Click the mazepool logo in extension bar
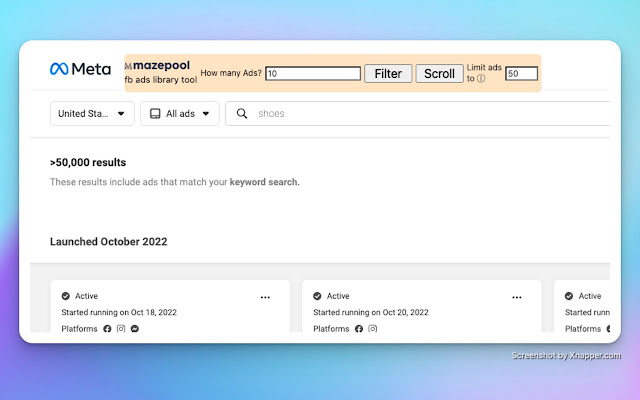 158,65
